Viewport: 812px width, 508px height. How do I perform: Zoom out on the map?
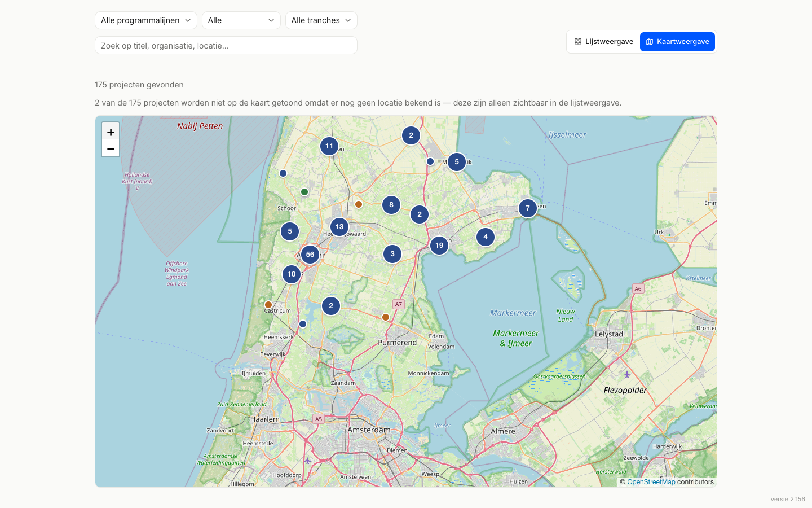(111, 148)
